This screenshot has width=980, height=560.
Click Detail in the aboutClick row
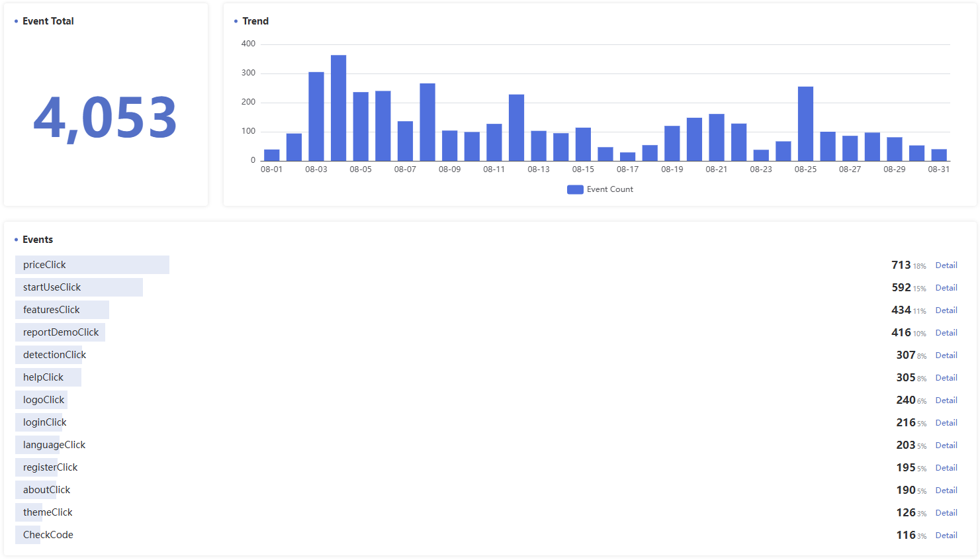(x=946, y=490)
